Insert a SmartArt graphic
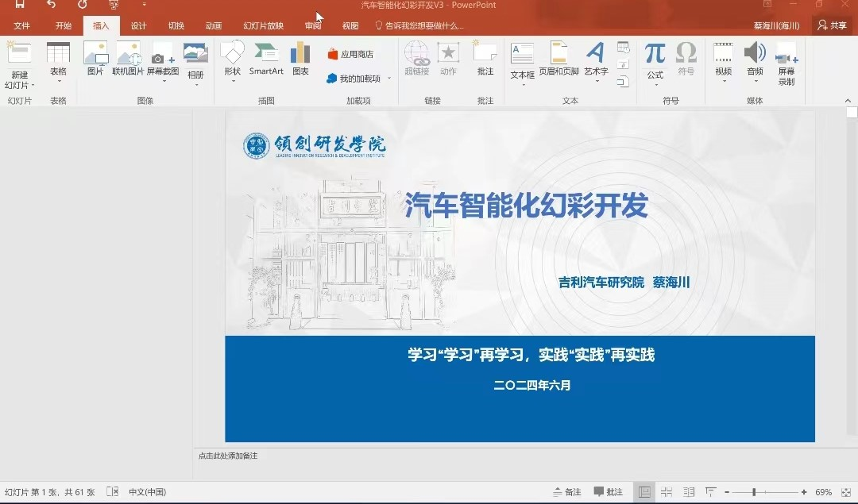Viewport: 858px width, 504px height. tap(266, 59)
